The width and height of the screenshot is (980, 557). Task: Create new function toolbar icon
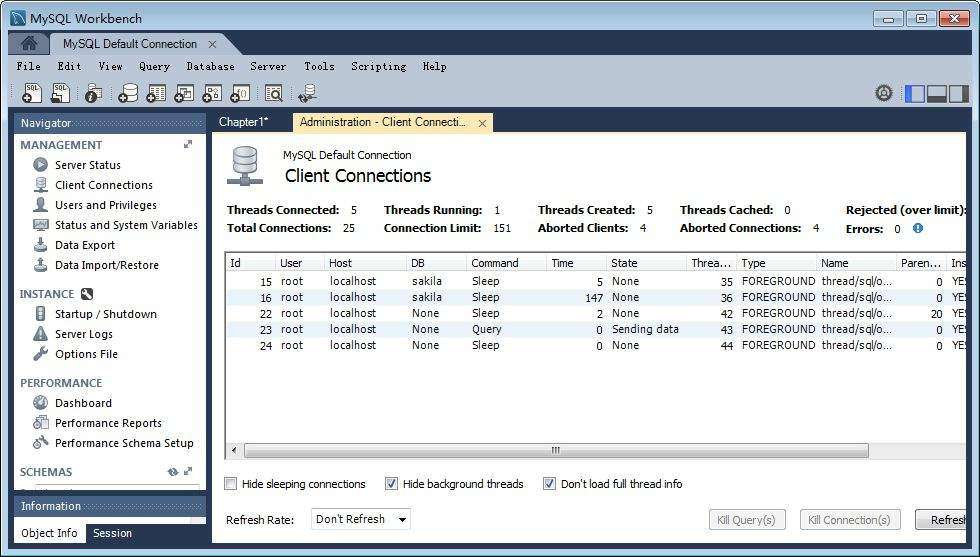click(x=240, y=93)
